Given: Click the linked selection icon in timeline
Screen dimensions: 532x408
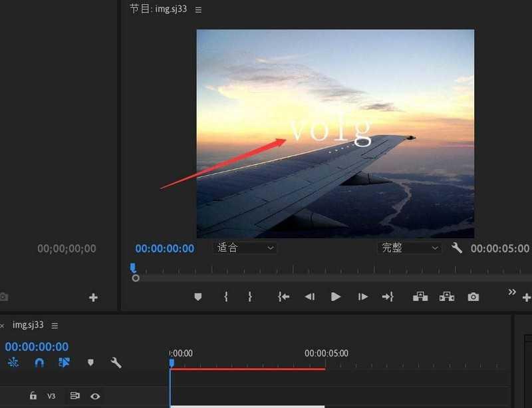Looking at the screenshot, I should pyautogui.click(x=65, y=363).
